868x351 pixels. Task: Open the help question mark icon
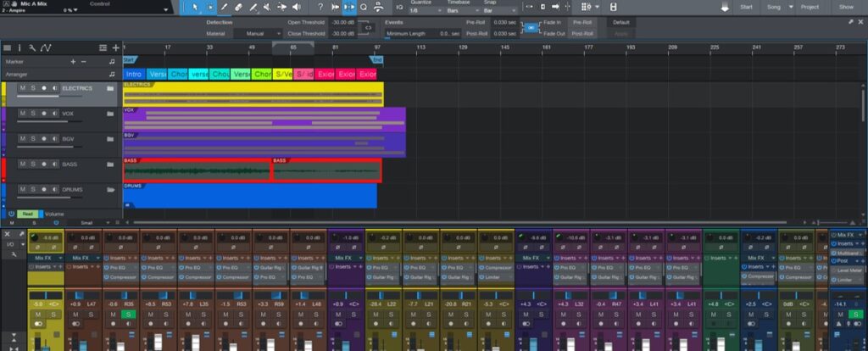pos(320,7)
